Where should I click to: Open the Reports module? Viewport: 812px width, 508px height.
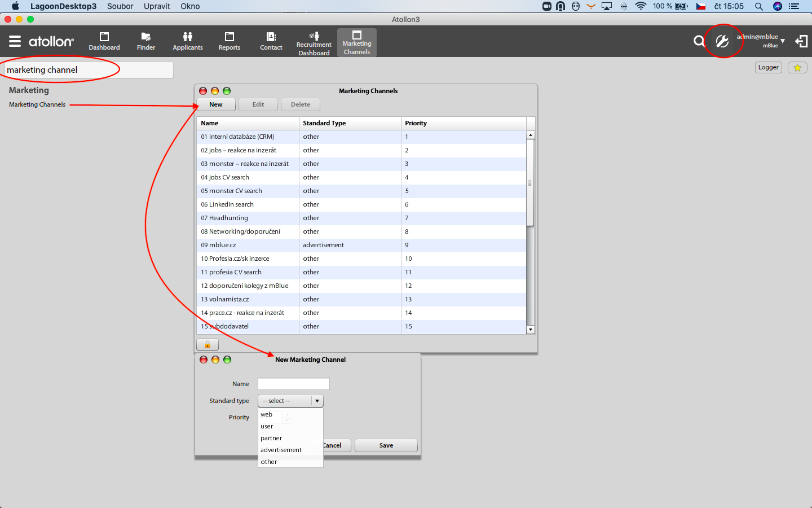(x=230, y=42)
